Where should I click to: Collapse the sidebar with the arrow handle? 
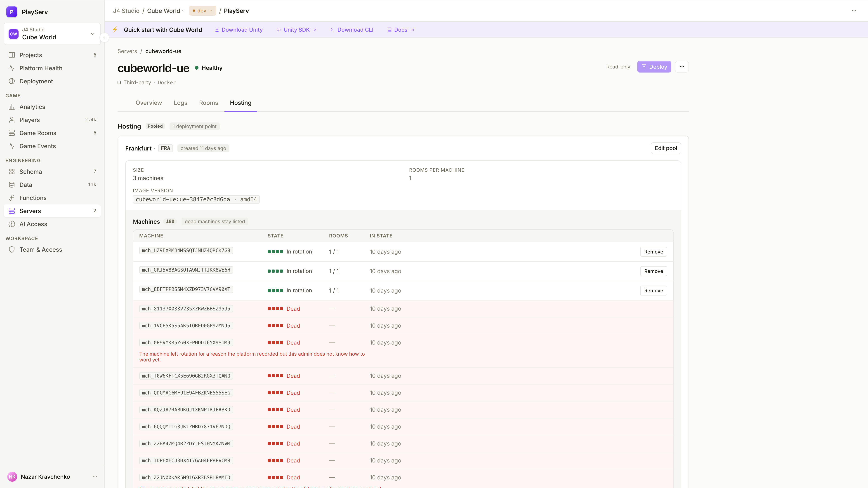[104, 37]
